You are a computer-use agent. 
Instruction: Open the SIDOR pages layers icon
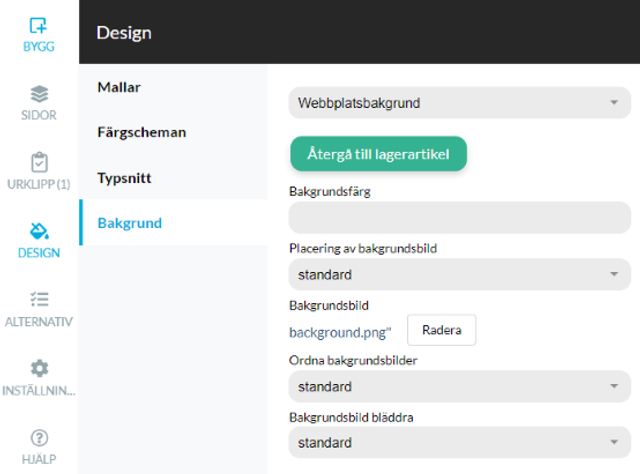click(x=39, y=94)
